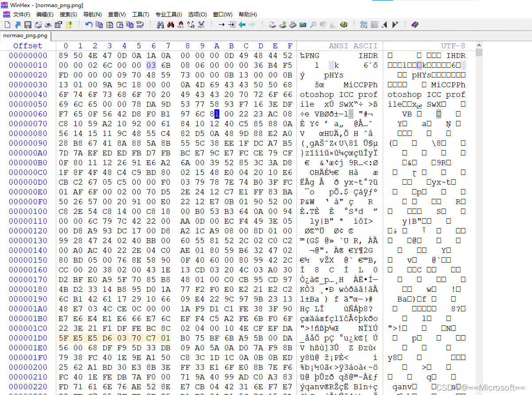Click the Clone Disk toolbar icon
Viewport: 532px width, 395px height.
coord(283,25)
